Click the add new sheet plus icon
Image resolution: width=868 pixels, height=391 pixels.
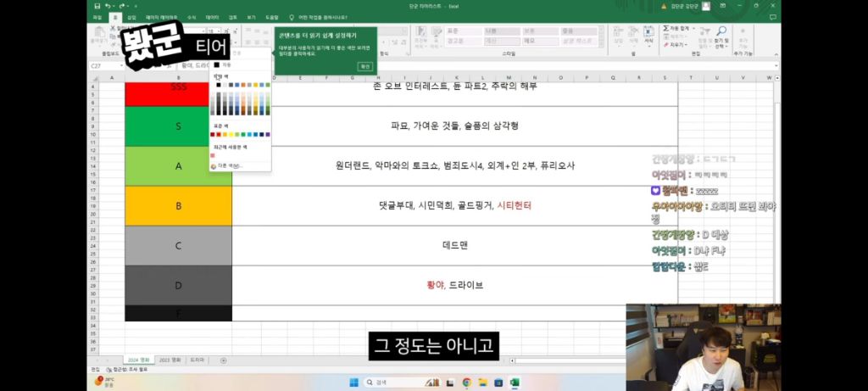tap(223, 360)
